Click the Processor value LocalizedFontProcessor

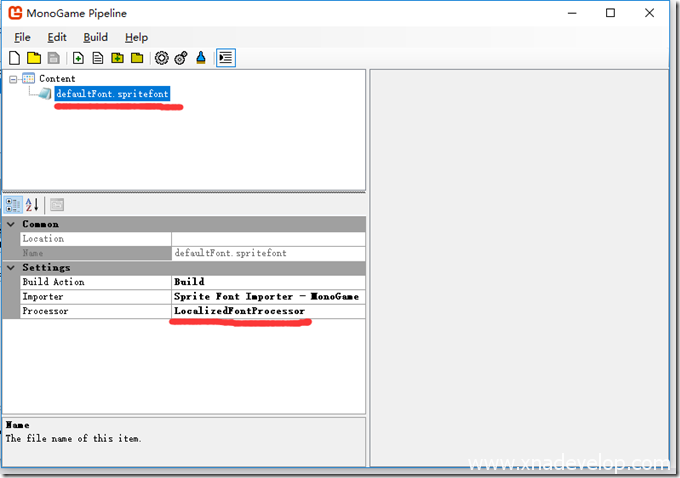[239, 311]
